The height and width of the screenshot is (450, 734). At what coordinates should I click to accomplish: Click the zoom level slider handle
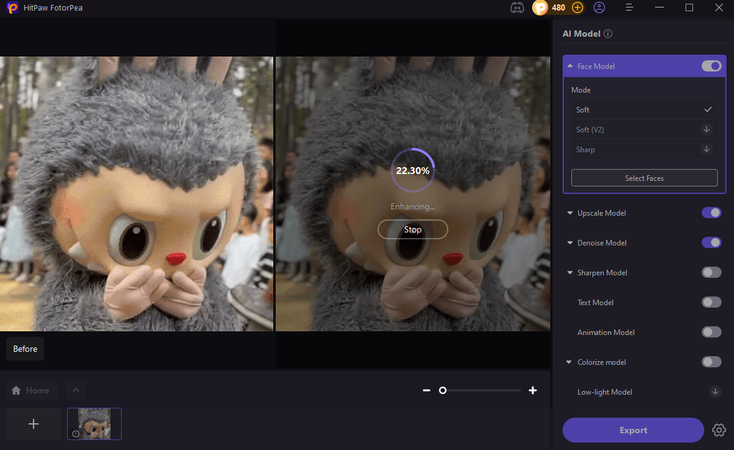click(x=443, y=390)
